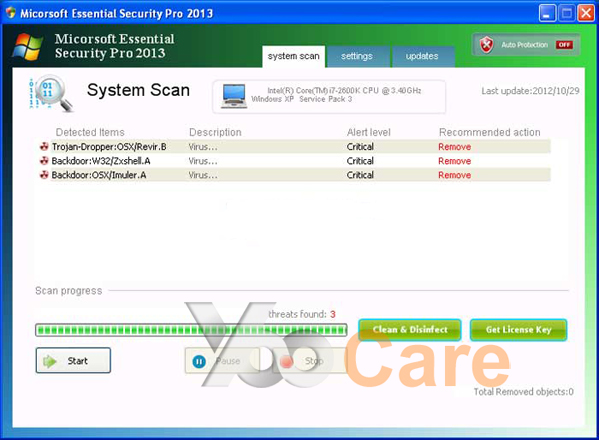Switch to the system scan tab
The image size is (599, 440).
click(293, 57)
